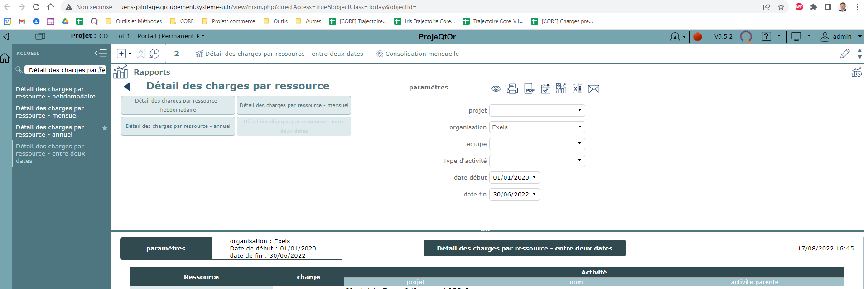868x289 pixels.
Task: Switch to the Consolidation mensuelle tab
Action: click(x=417, y=54)
